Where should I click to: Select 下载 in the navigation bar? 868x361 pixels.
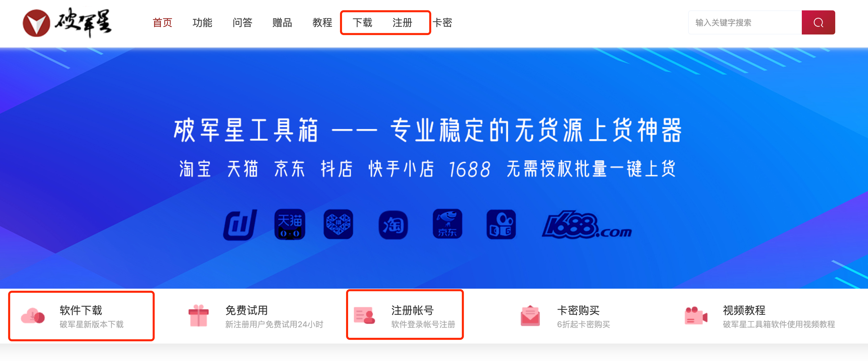tap(362, 23)
